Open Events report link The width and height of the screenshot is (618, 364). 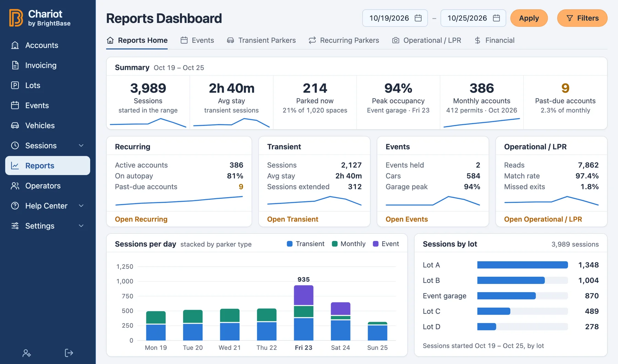[407, 219]
